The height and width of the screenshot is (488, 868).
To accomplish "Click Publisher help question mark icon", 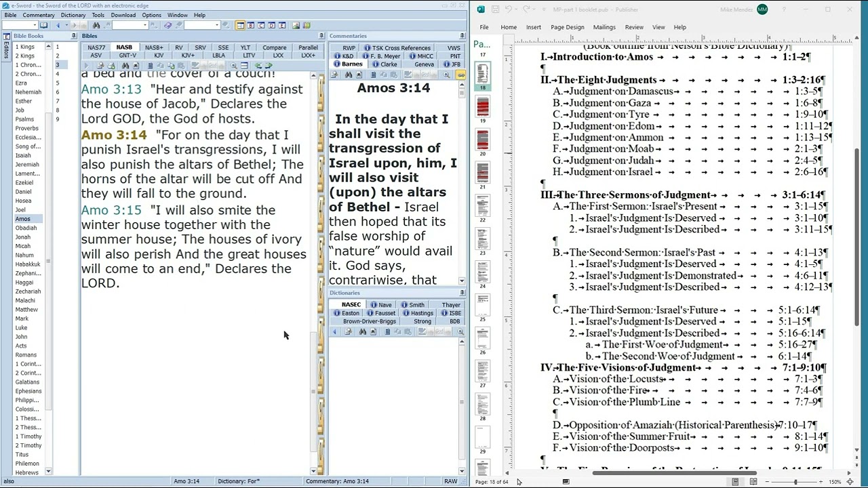I will pos(784,9).
